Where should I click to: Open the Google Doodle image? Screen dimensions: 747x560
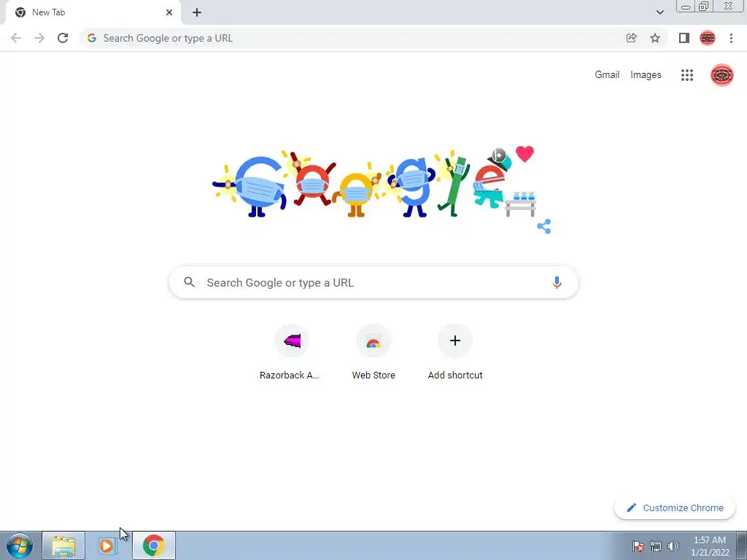pos(374,183)
